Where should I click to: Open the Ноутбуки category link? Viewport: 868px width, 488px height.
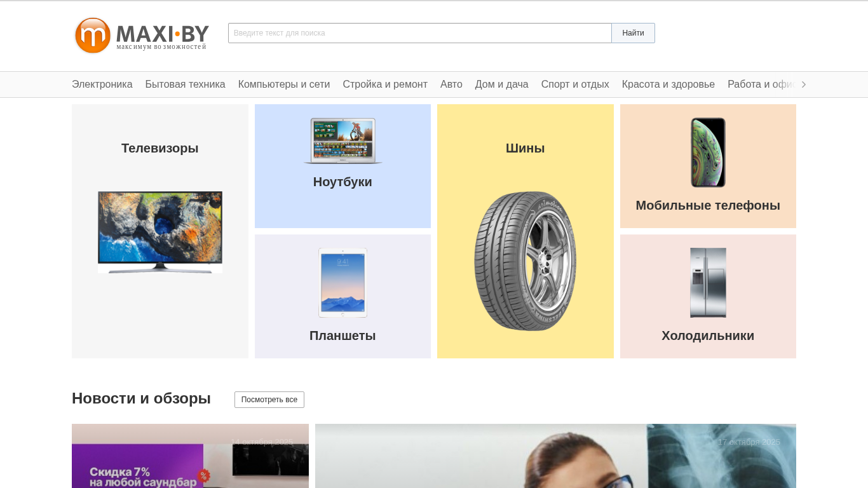pyautogui.click(x=342, y=182)
